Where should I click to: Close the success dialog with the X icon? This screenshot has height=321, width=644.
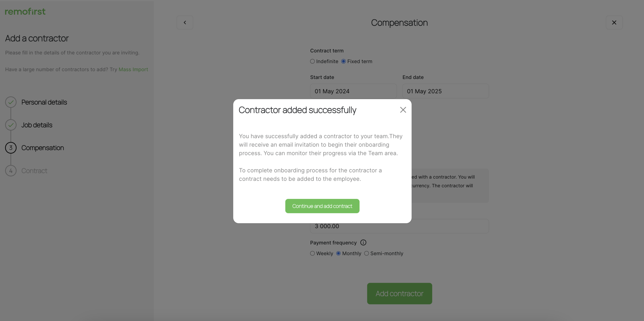click(x=403, y=110)
